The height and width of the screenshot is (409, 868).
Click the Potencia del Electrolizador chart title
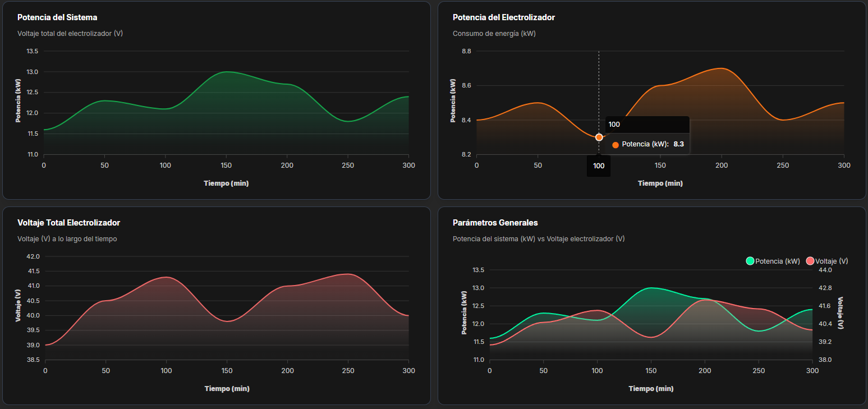pyautogui.click(x=503, y=17)
